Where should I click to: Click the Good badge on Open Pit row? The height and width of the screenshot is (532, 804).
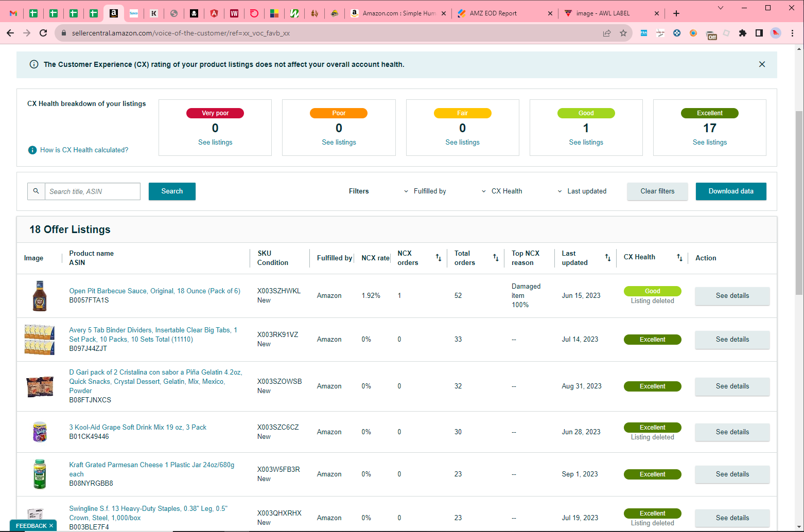pyautogui.click(x=652, y=291)
